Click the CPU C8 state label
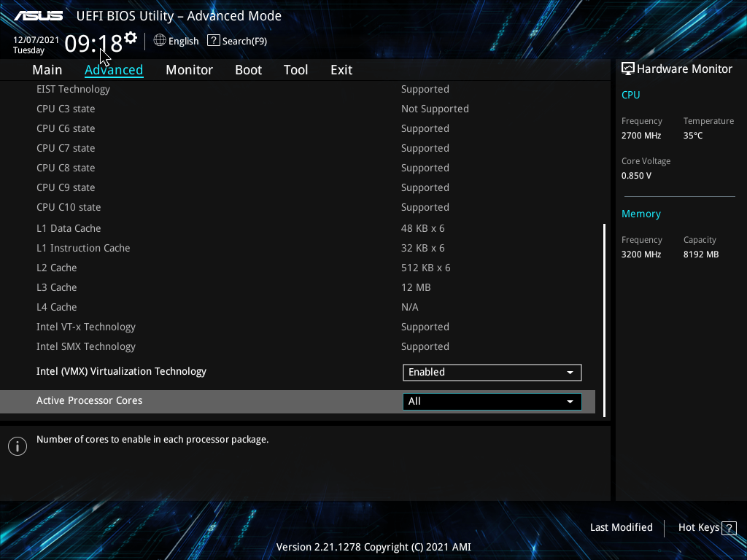 point(66,168)
